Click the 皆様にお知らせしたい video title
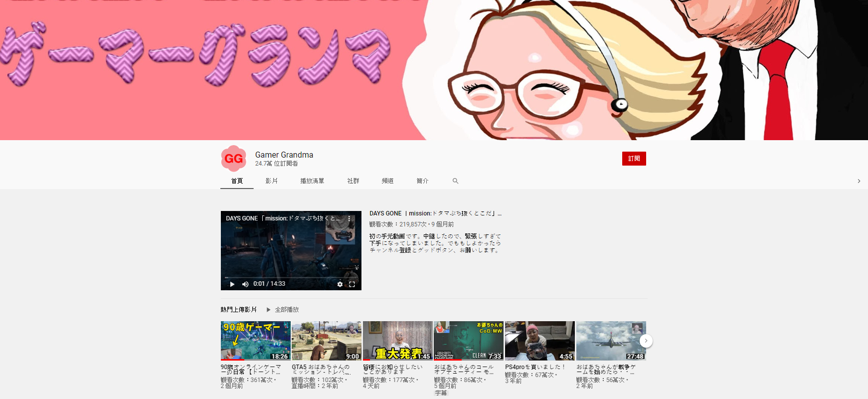Viewport: 868px width, 399px height. click(x=393, y=370)
